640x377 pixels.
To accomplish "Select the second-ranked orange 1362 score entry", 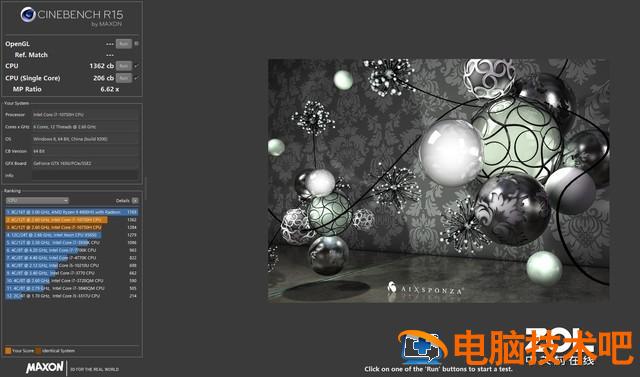I will point(72,220).
